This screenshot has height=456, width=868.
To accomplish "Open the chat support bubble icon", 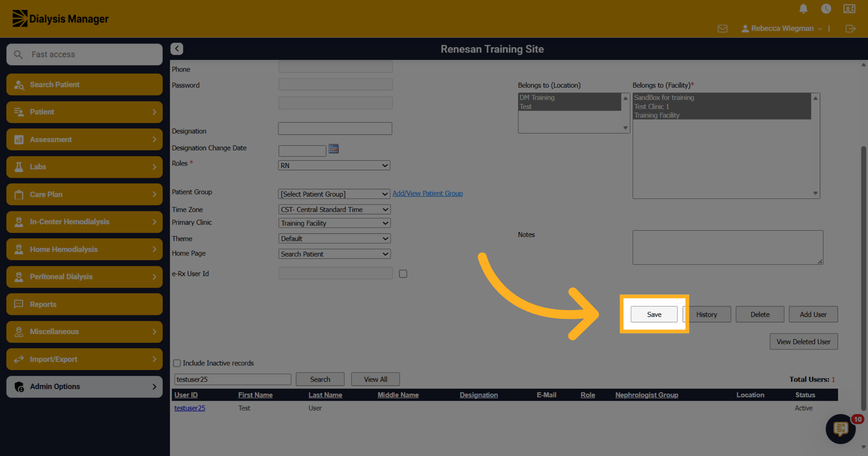I will point(841,429).
